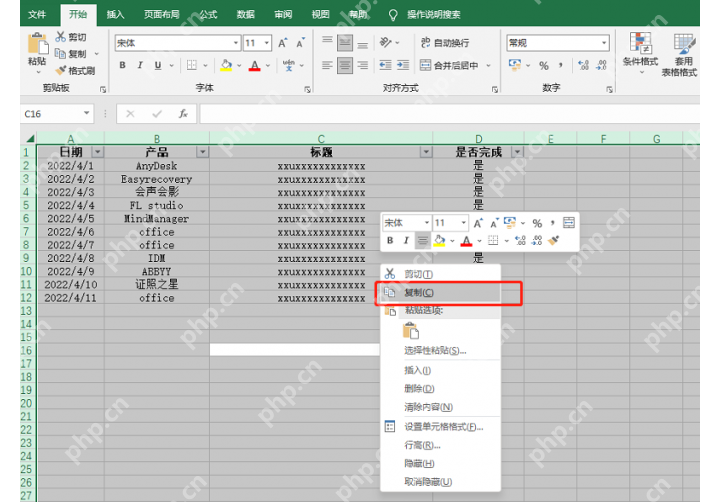Click the paste option icon in context menu
Screen dimensions: 720x502
pos(411,331)
